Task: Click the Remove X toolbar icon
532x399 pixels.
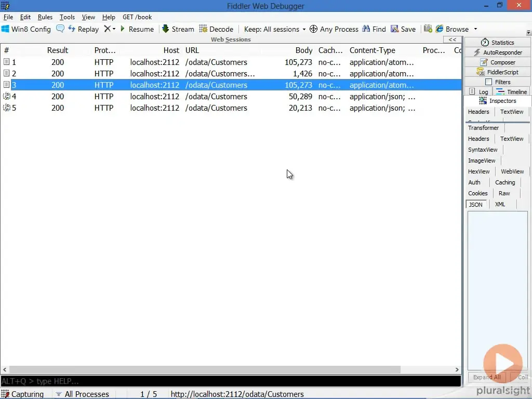Action: tap(107, 29)
